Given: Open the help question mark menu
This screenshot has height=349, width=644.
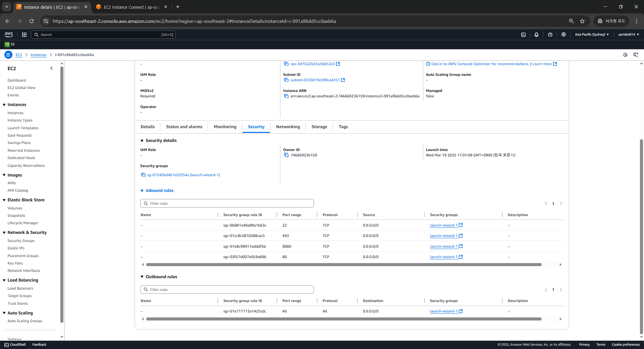Looking at the screenshot, I should coord(550,35).
